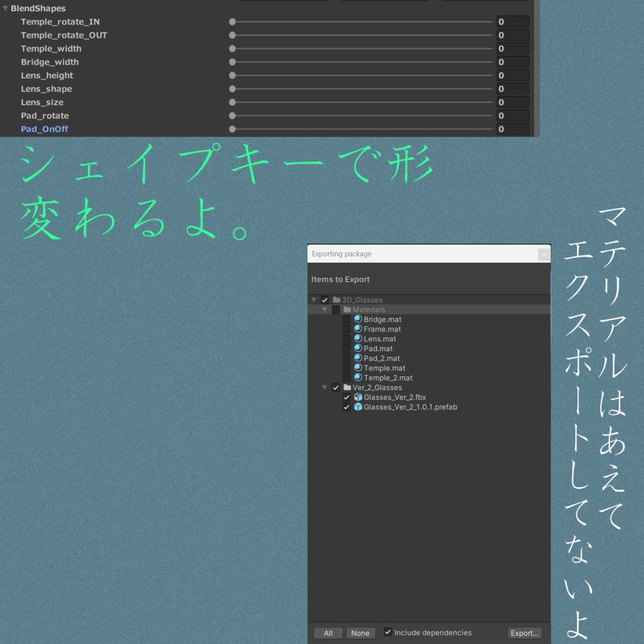Click the Lens_shape slider handle

coord(233,89)
